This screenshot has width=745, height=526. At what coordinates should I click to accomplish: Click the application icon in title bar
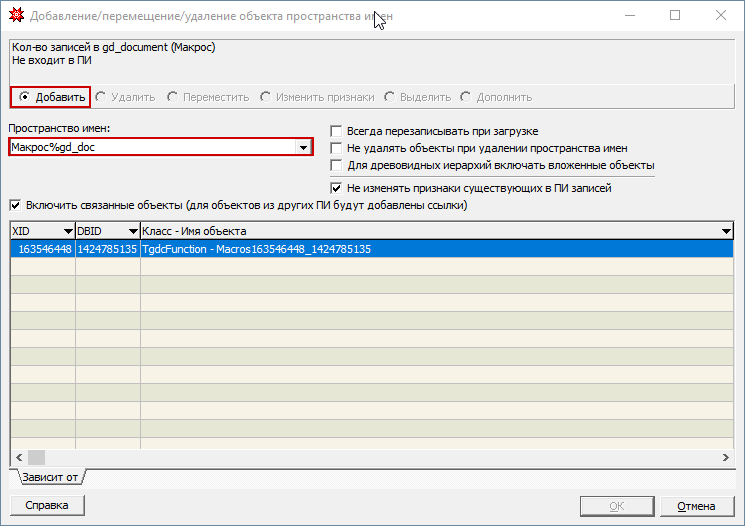pos(16,16)
